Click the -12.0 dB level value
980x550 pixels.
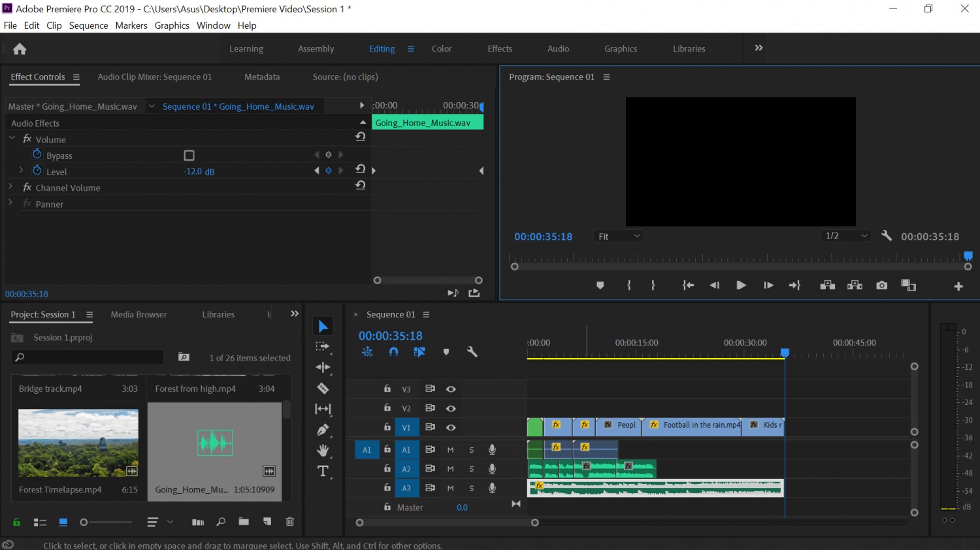click(x=199, y=172)
